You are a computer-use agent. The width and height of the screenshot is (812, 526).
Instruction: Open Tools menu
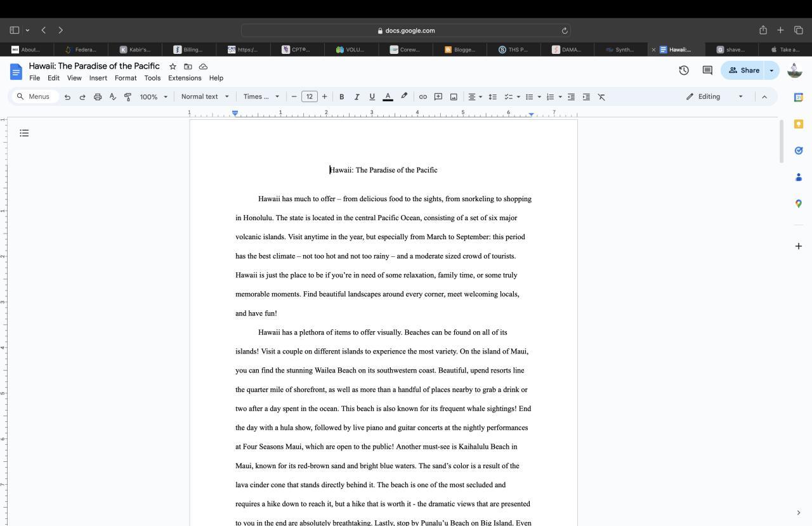click(152, 78)
